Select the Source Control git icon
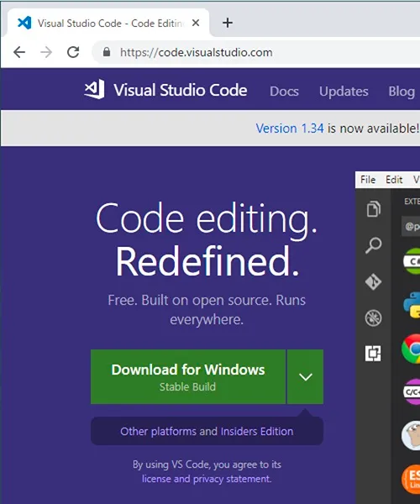420x504 pixels. point(374,282)
